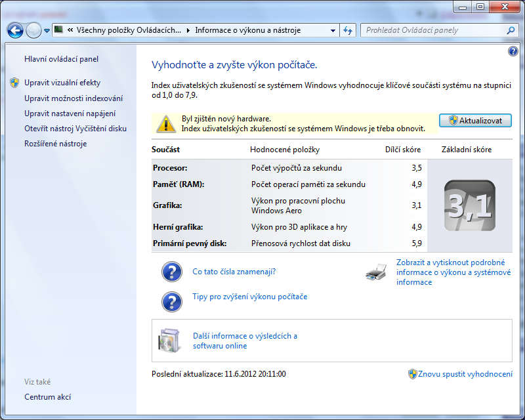Screen dimensions: 525x420
Task: Close the window
Action: 505,7
